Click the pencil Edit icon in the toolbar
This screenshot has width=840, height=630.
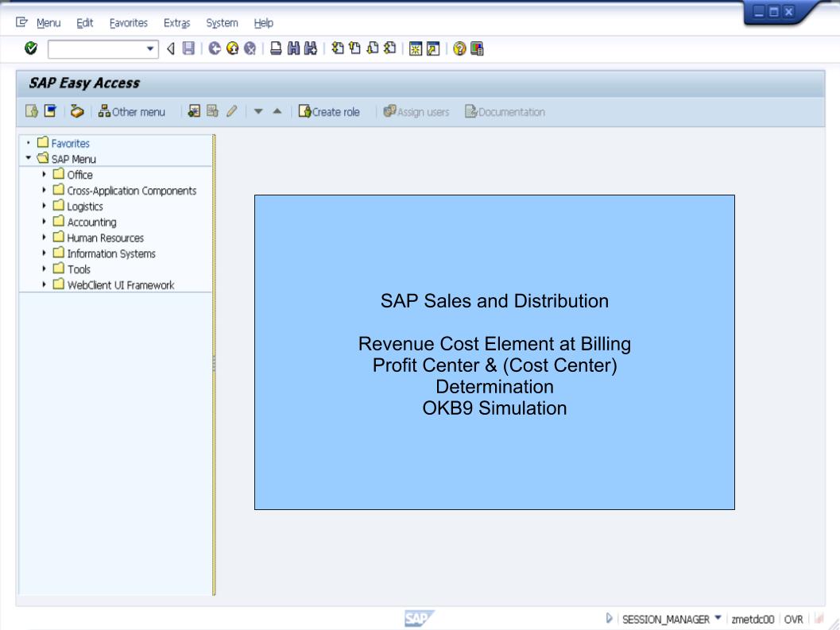pyautogui.click(x=231, y=112)
